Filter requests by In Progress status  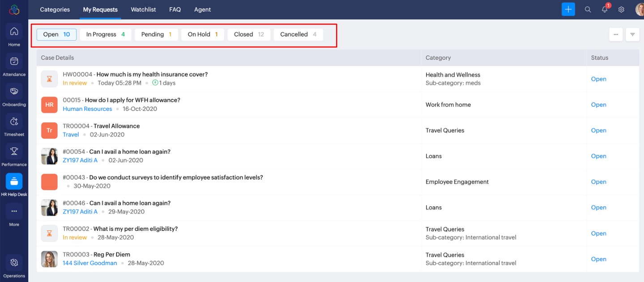click(106, 34)
